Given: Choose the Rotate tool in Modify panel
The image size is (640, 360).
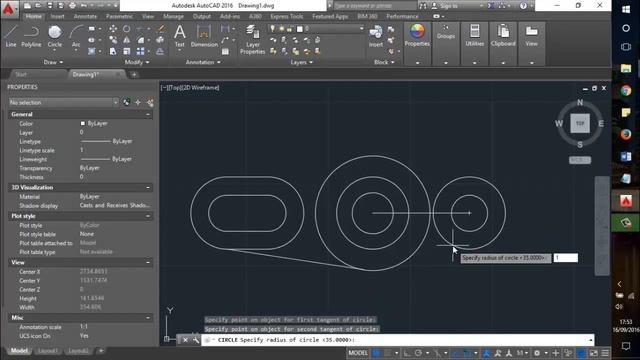Looking at the screenshot, I should tap(127, 29).
